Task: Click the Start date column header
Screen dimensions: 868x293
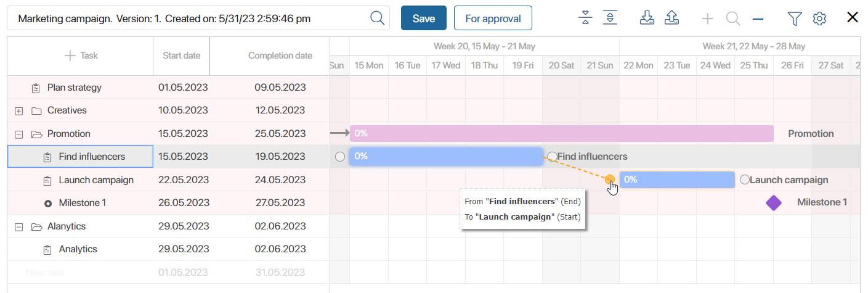Action: point(182,56)
